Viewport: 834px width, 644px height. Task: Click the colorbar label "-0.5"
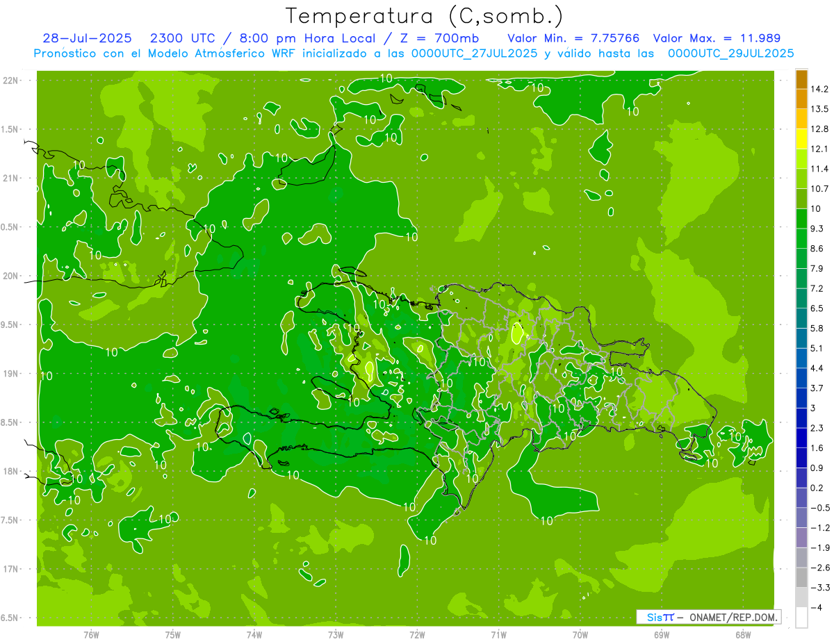[x=819, y=508]
